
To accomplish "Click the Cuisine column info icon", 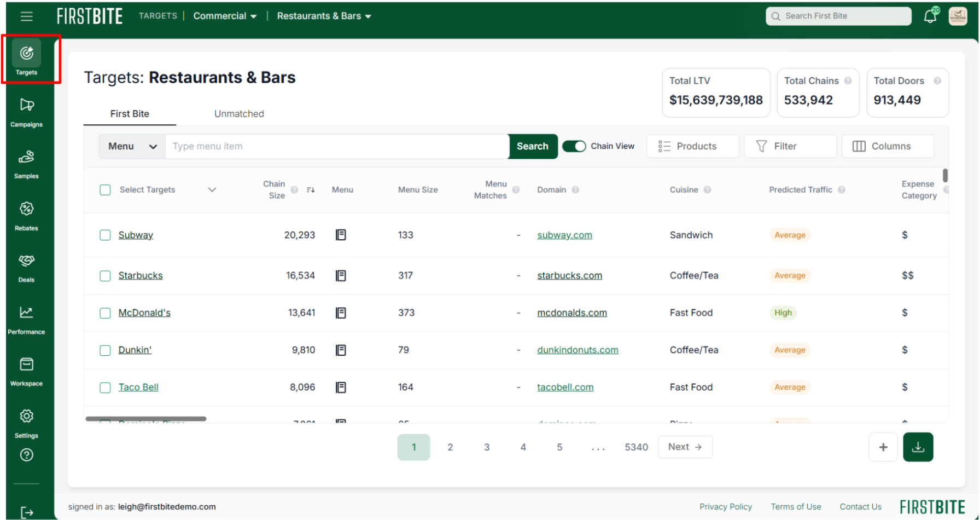I will point(707,190).
